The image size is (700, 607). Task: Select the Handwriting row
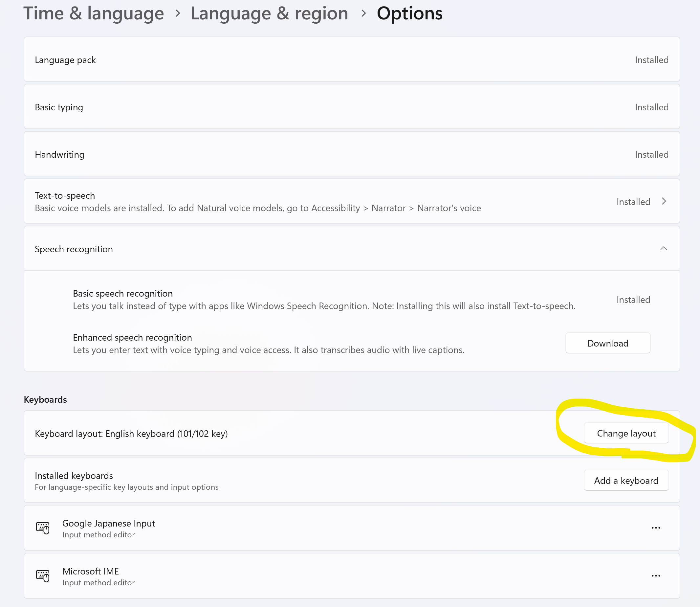[60, 155]
